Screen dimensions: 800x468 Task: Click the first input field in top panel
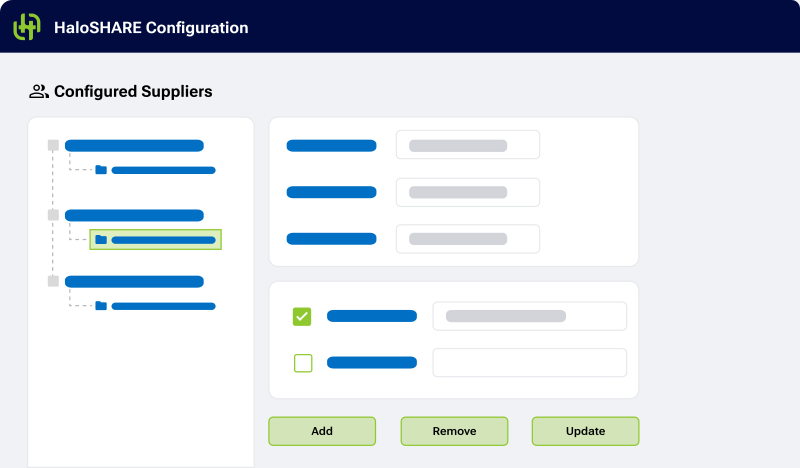click(467, 145)
